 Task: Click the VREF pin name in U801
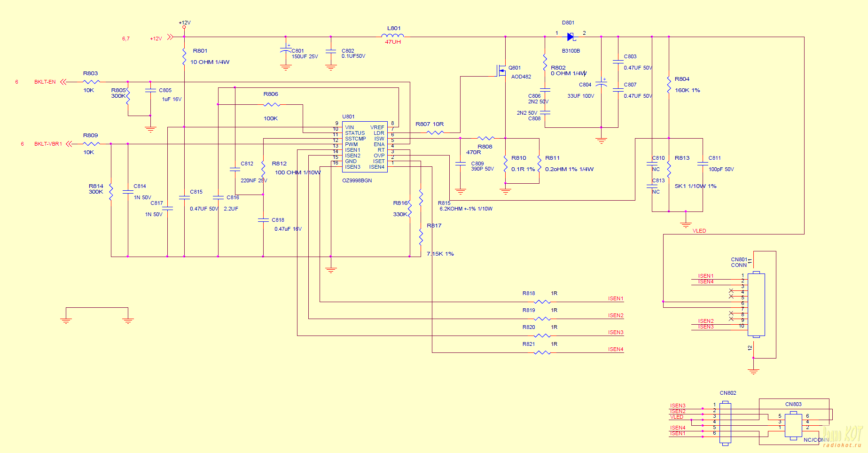pos(377,127)
